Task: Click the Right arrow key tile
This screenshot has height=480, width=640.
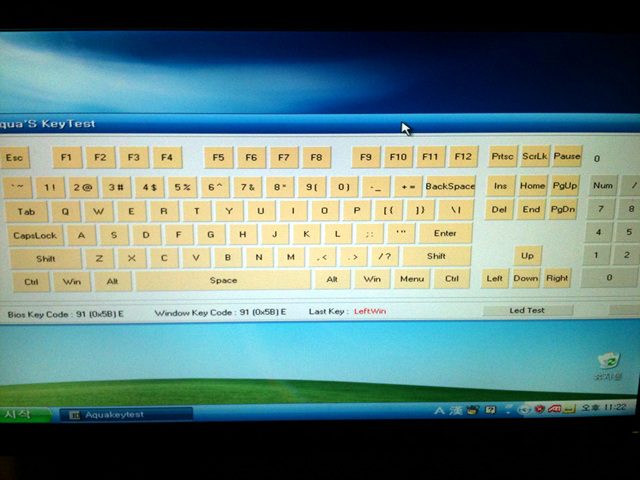Action: tap(557, 278)
